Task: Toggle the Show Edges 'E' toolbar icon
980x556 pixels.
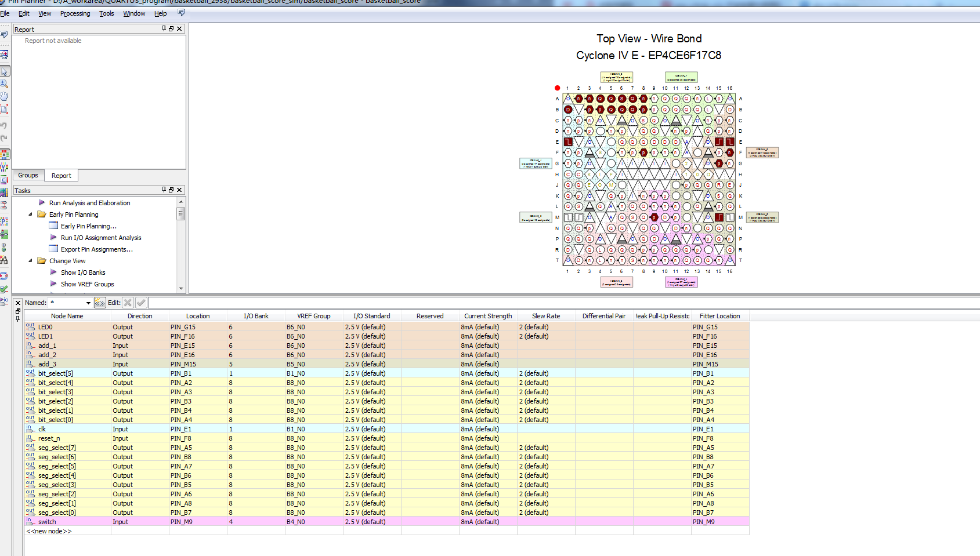Action: pyautogui.click(x=4, y=180)
